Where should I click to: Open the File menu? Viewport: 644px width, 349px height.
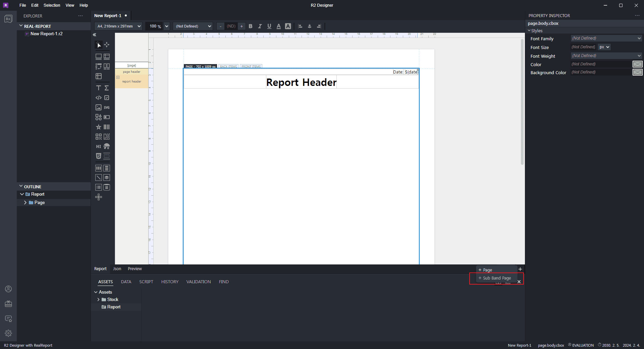(x=23, y=5)
